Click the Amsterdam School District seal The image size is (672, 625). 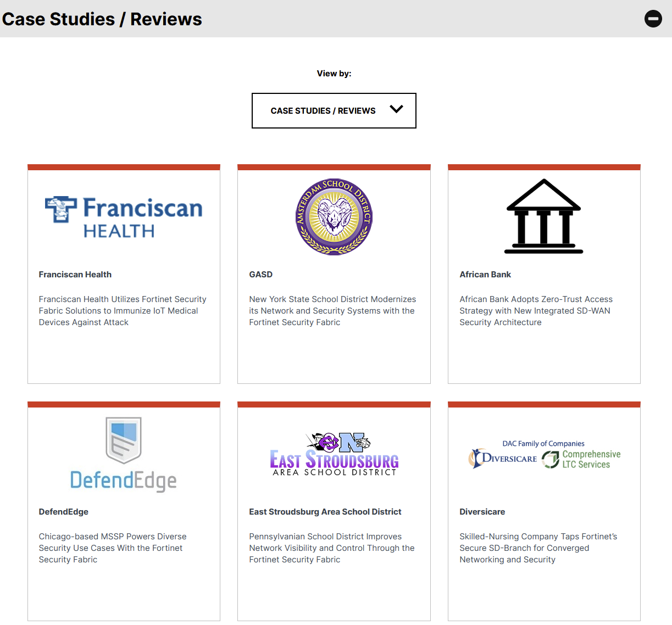(x=334, y=217)
